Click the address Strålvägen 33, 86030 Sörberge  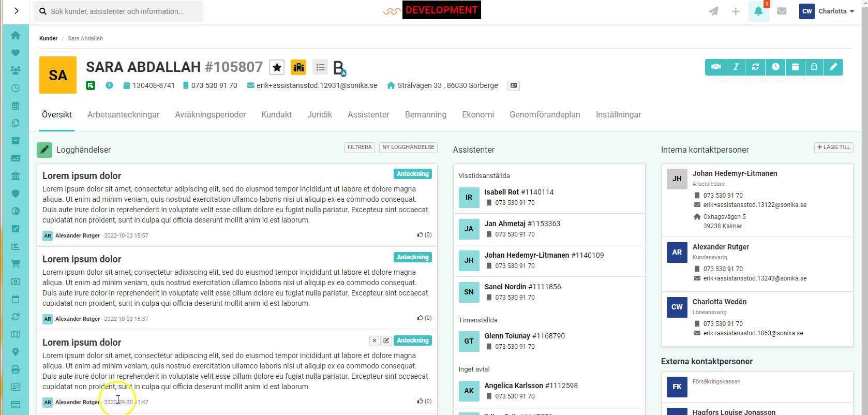[x=447, y=86]
